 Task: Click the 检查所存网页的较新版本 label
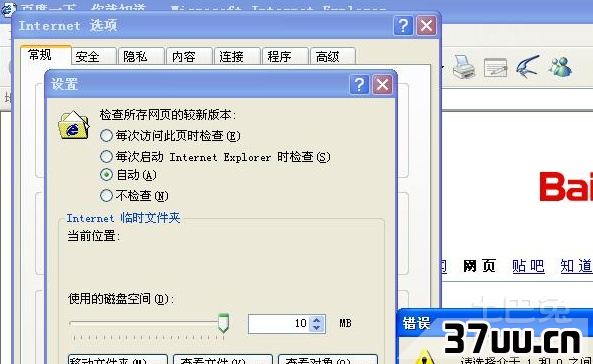click(x=168, y=115)
